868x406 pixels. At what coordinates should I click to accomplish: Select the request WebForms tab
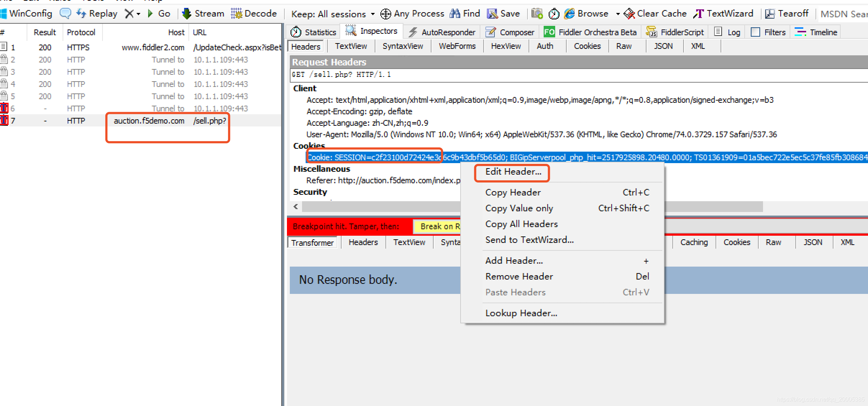(457, 46)
